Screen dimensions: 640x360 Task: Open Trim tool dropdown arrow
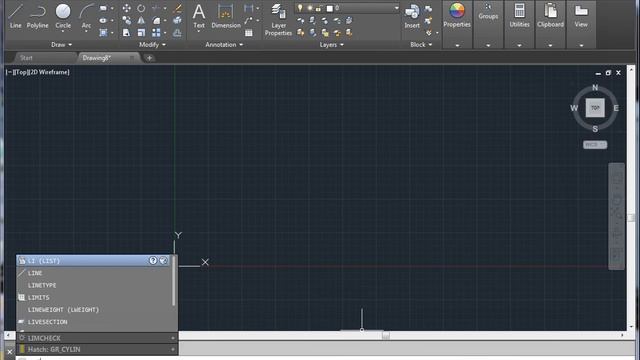[x=165, y=8]
